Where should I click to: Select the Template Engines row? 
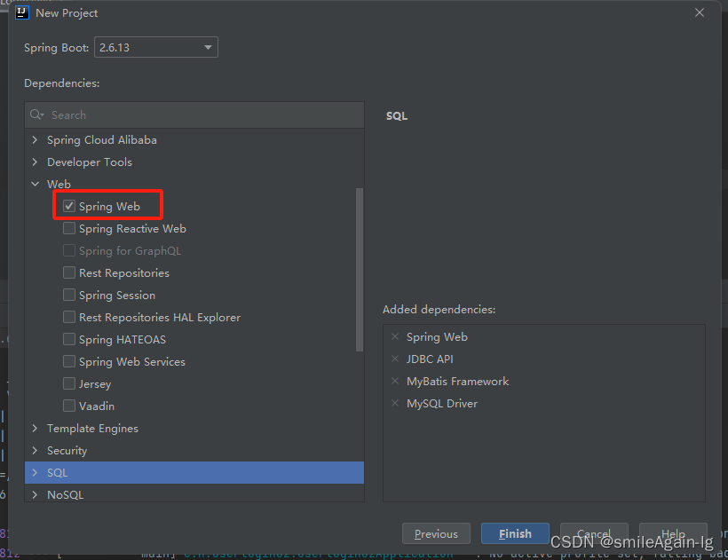tap(194, 429)
